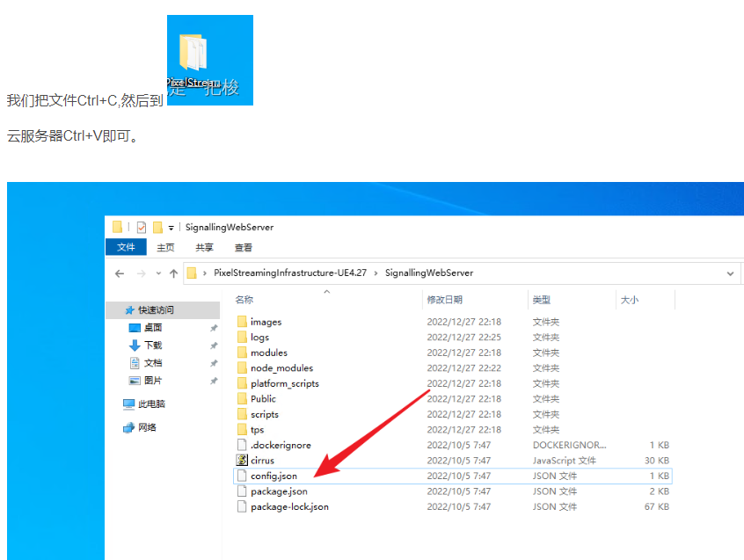Click the logs folder icon
Image resolution: width=744 pixels, height=560 pixels.
pyautogui.click(x=242, y=337)
